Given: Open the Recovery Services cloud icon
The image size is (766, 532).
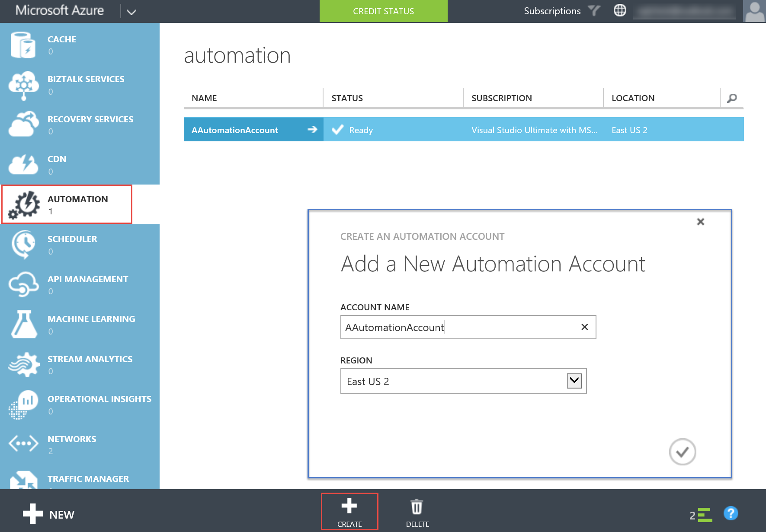Looking at the screenshot, I should [x=24, y=124].
